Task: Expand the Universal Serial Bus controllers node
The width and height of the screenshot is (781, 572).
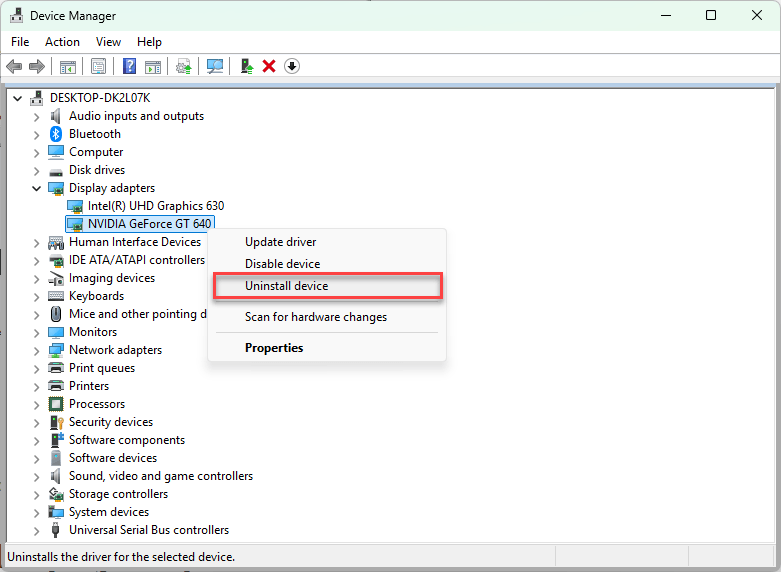Action: (36, 530)
